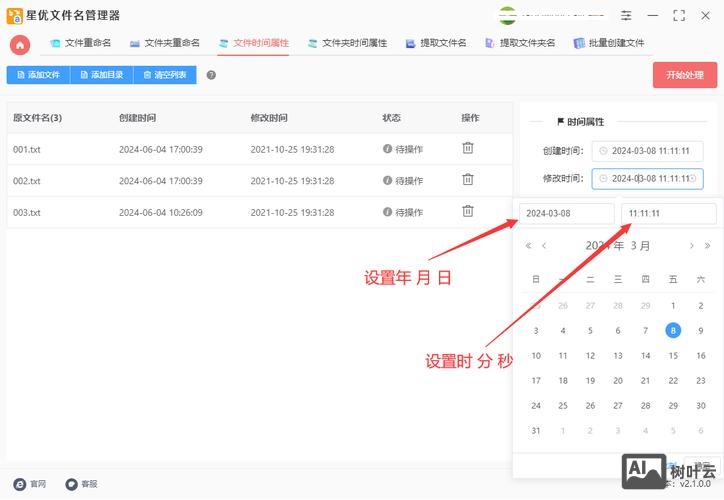Open the 客服 link in the footer
Viewport: 724px width, 500px height.
click(81, 484)
